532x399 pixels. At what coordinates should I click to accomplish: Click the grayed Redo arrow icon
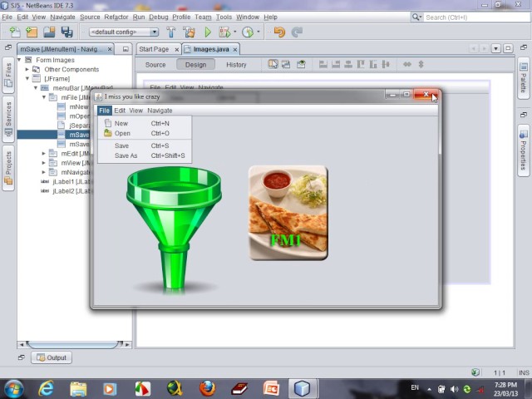297,32
